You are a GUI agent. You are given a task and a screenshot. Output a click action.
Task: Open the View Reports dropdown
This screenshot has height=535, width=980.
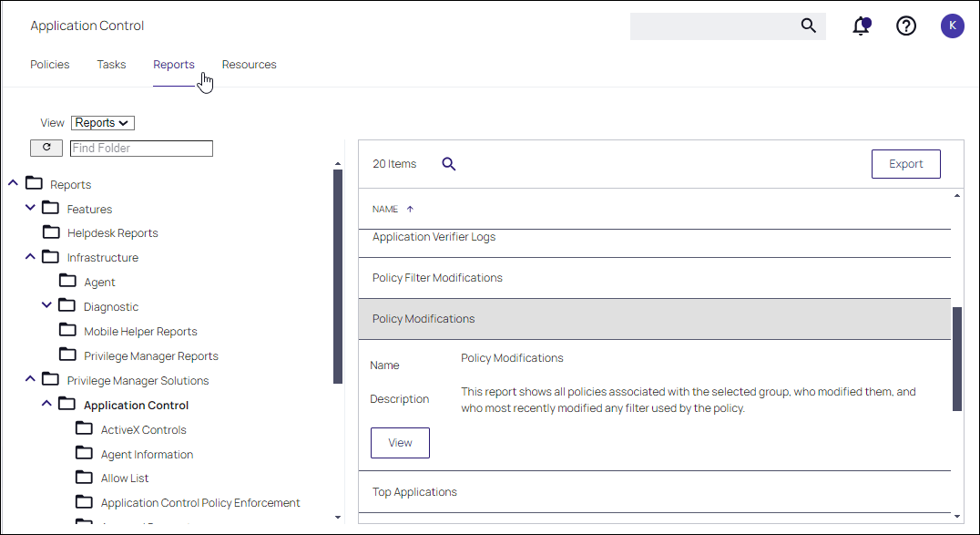click(x=103, y=123)
